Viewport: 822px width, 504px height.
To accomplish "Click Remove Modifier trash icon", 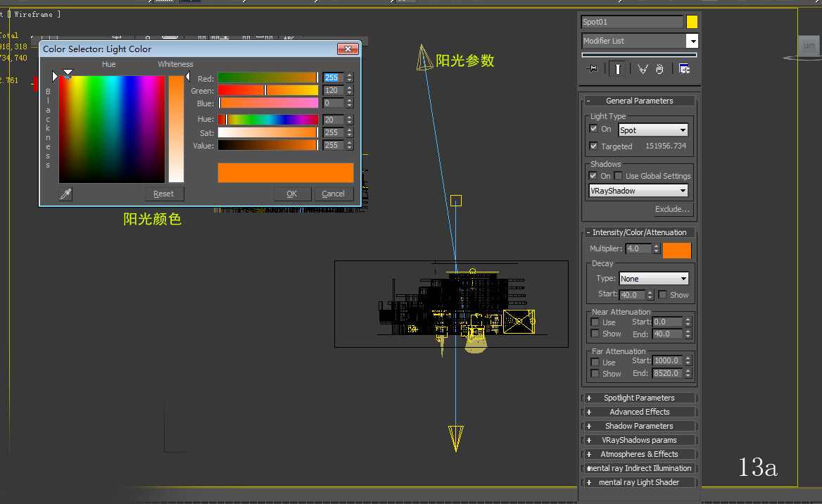I will 660,69.
